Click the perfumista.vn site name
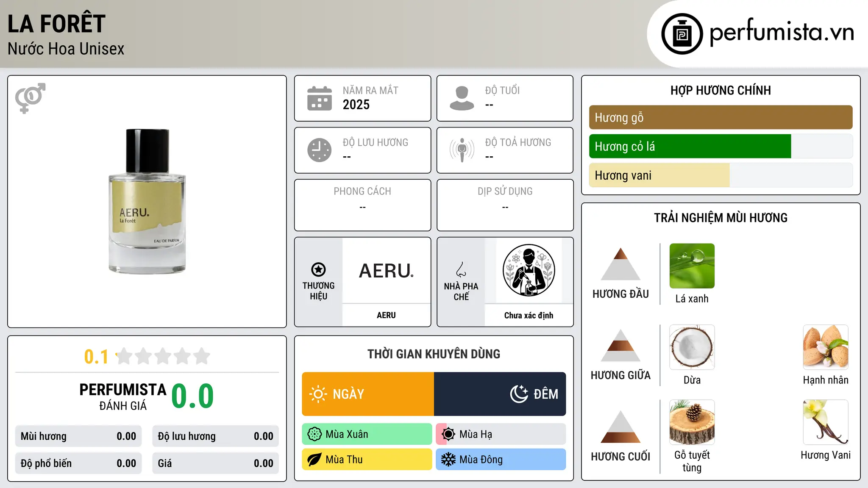868x488 pixels. coord(782,33)
